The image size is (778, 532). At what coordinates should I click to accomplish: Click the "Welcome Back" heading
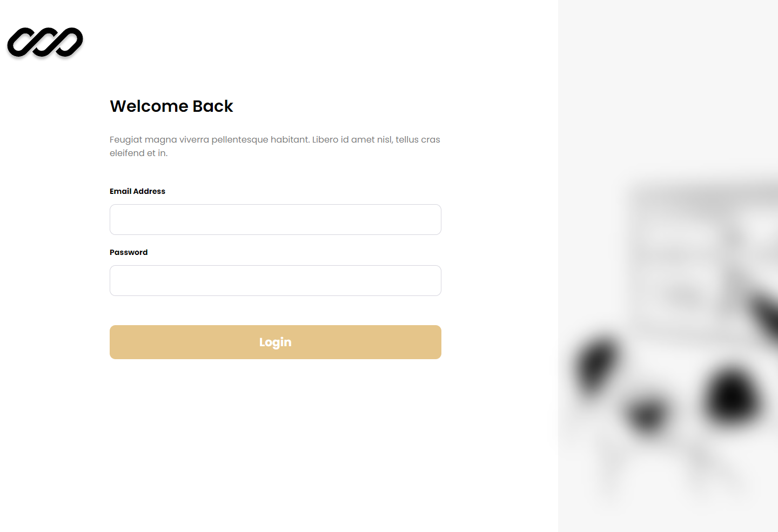coord(171,106)
